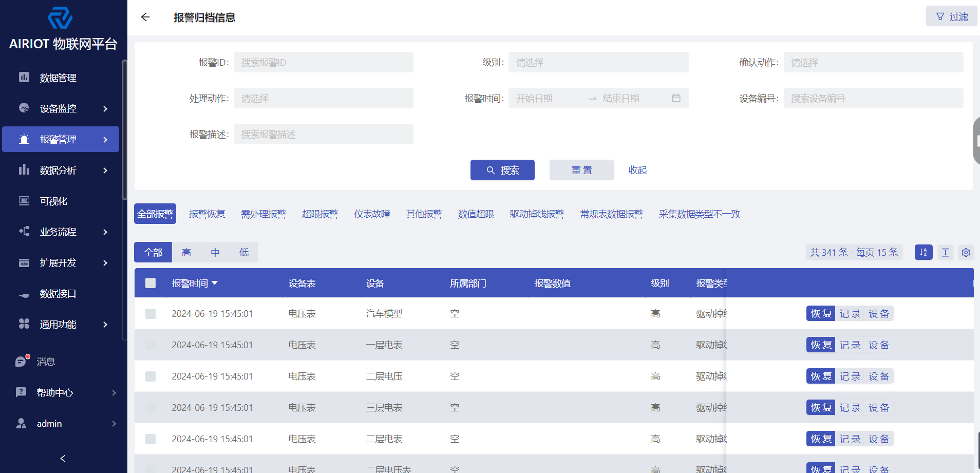The width and height of the screenshot is (980, 473).
Task: Switch to the 常规表数据报警 tab
Action: point(612,214)
